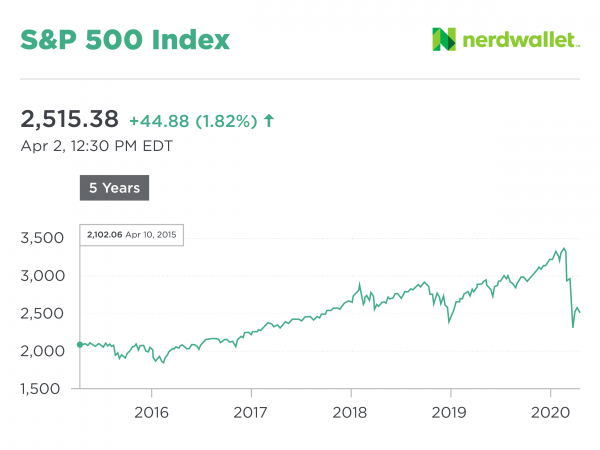Select the 2017 x-axis year label
The height and width of the screenshot is (450, 600).
click(x=251, y=410)
